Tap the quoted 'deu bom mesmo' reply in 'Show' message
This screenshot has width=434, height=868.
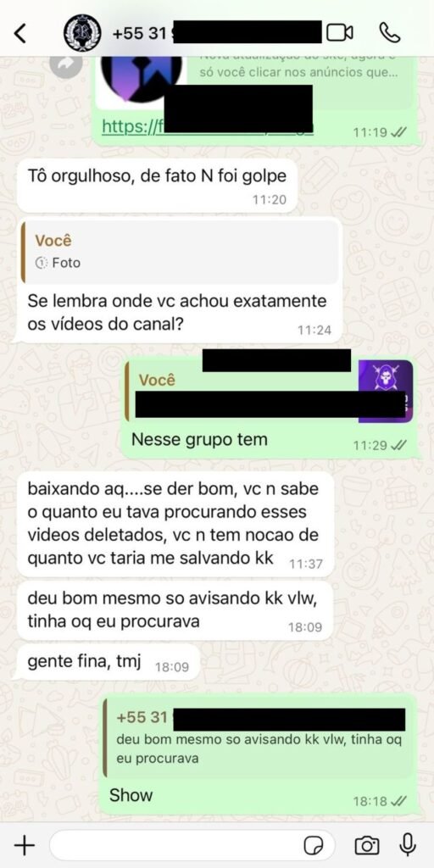[x=258, y=741]
